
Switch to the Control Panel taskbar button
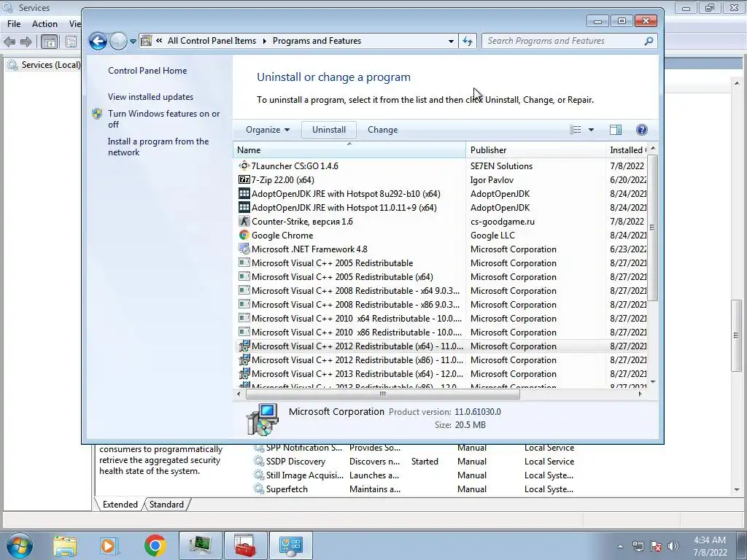290,545
